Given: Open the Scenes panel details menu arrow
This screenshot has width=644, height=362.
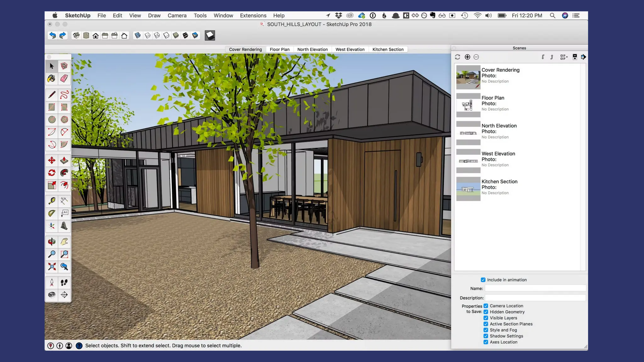Looking at the screenshot, I should (583, 57).
